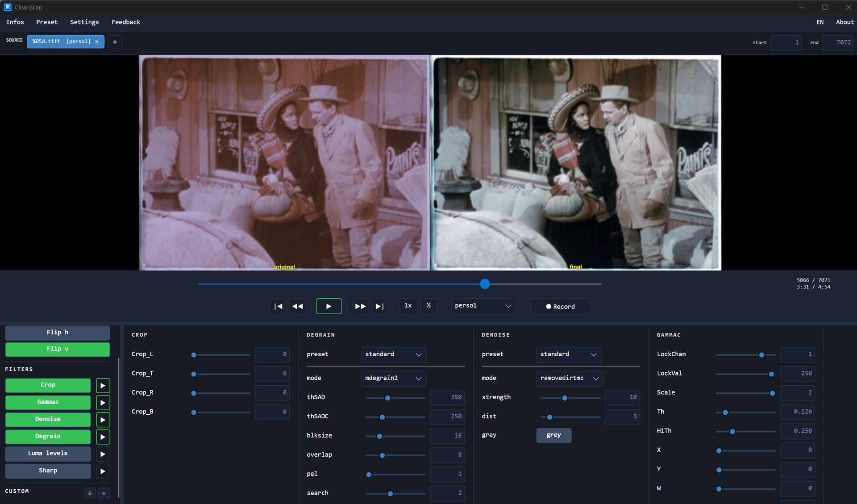Screen dimensions: 857x504
Task: Expand the removedirtmc mode dropdown
Action: (569, 378)
